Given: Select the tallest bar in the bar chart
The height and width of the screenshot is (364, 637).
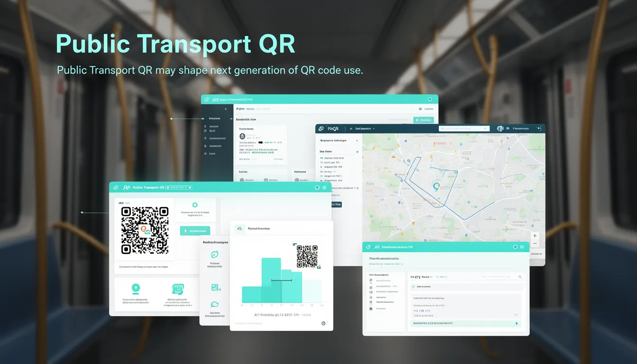Looking at the screenshot, I should click(x=271, y=280).
